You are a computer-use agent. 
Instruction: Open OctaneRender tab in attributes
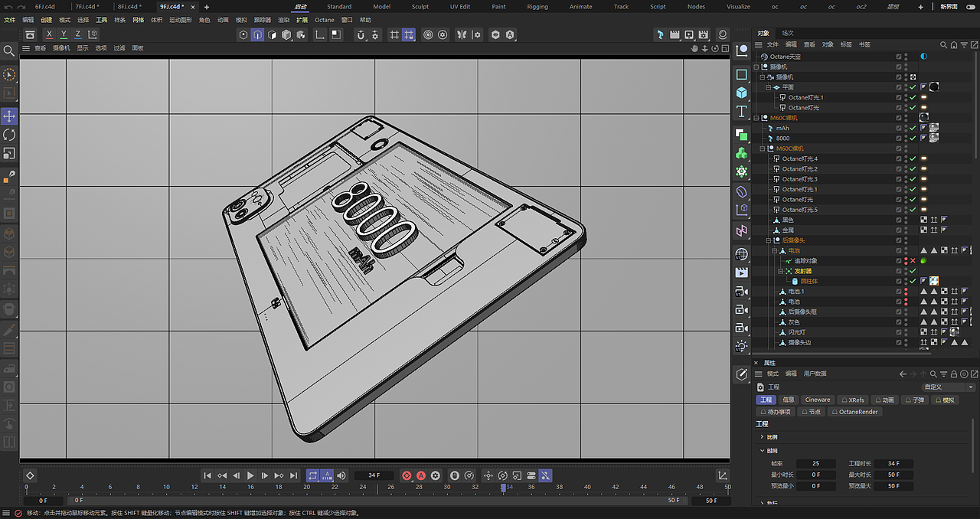[x=854, y=412]
